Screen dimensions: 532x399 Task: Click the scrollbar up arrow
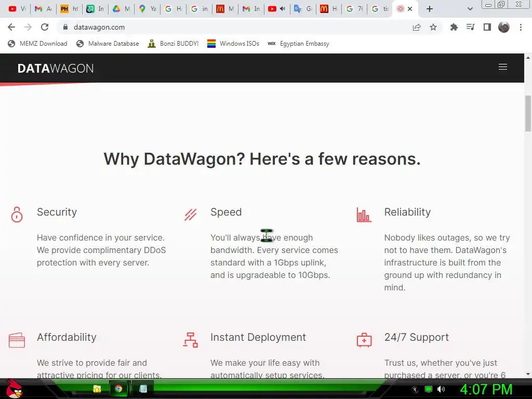528,58
